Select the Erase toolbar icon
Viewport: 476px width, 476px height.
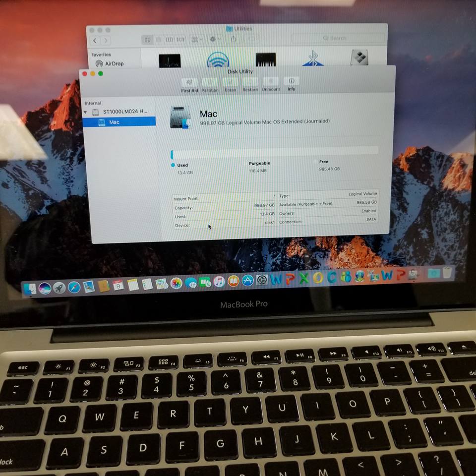[230, 83]
